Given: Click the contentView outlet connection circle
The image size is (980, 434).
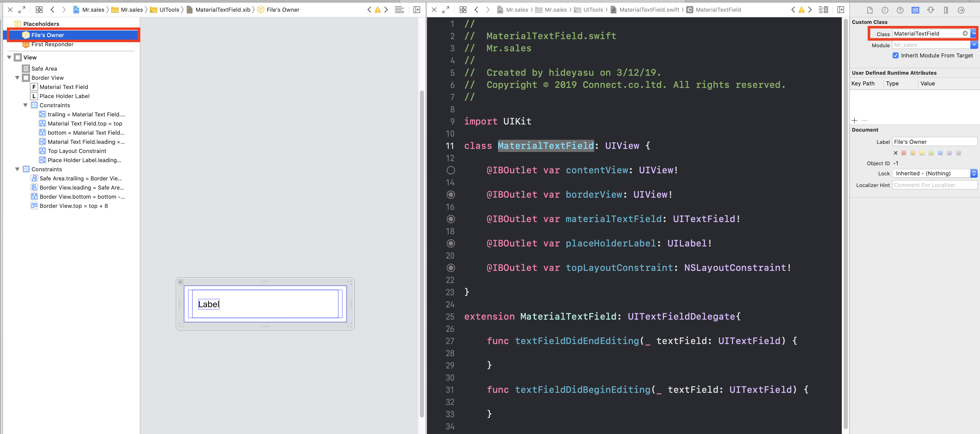Looking at the screenshot, I should point(450,170).
